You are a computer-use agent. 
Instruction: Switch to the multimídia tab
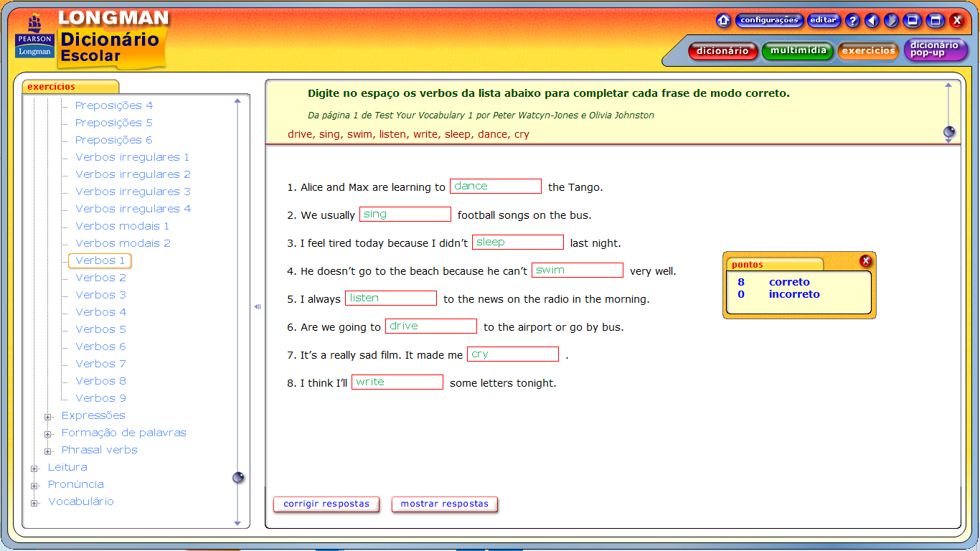[x=798, y=51]
